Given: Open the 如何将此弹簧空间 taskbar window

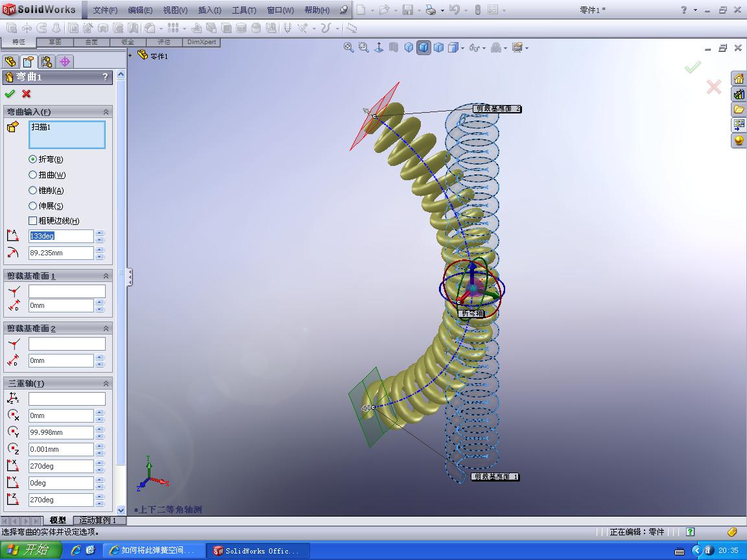Looking at the screenshot, I should [x=154, y=550].
